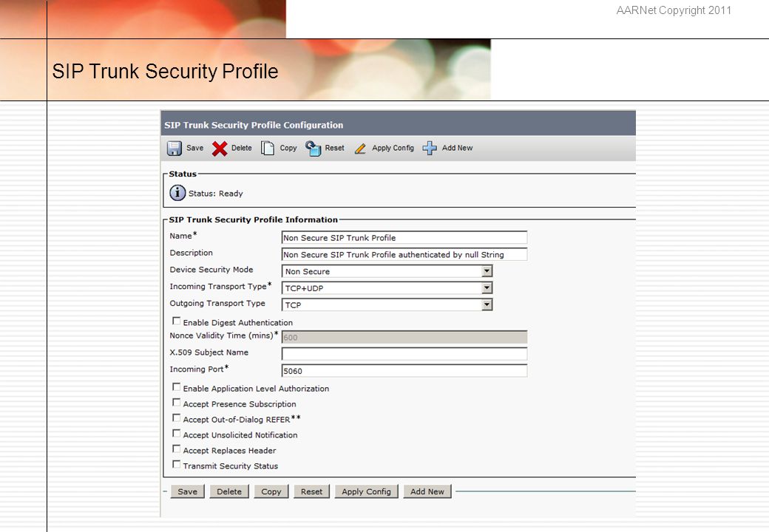The image size is (769, 532).
Task: Click the Add New plus icon
Action: [x=430, y=148]
